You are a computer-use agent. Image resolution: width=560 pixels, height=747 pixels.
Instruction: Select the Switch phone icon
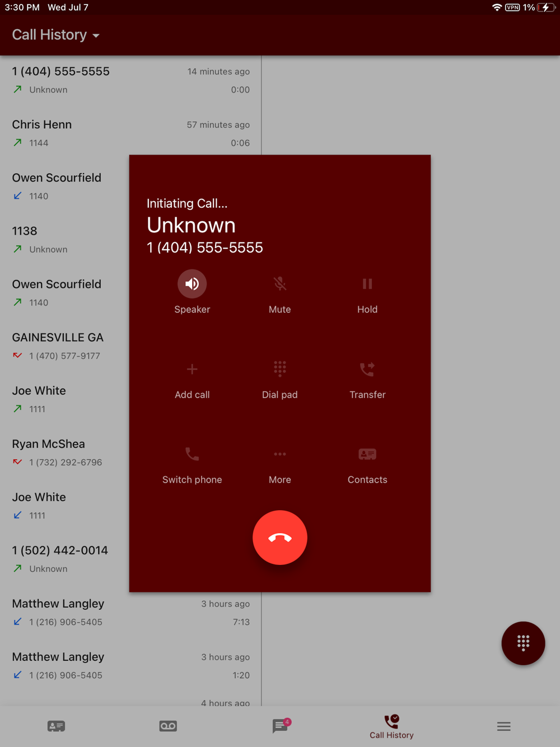[192, 454]
